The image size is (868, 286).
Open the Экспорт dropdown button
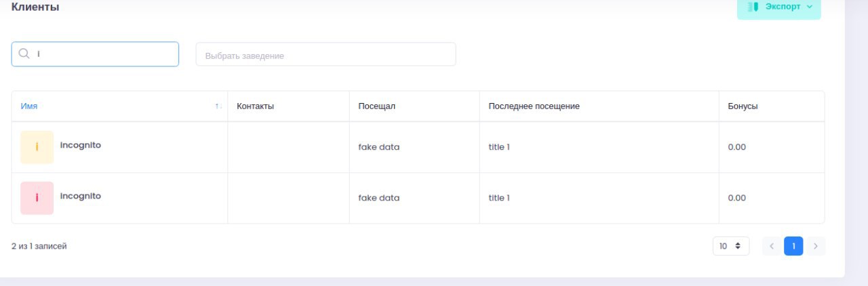click(x=778, y=7)
